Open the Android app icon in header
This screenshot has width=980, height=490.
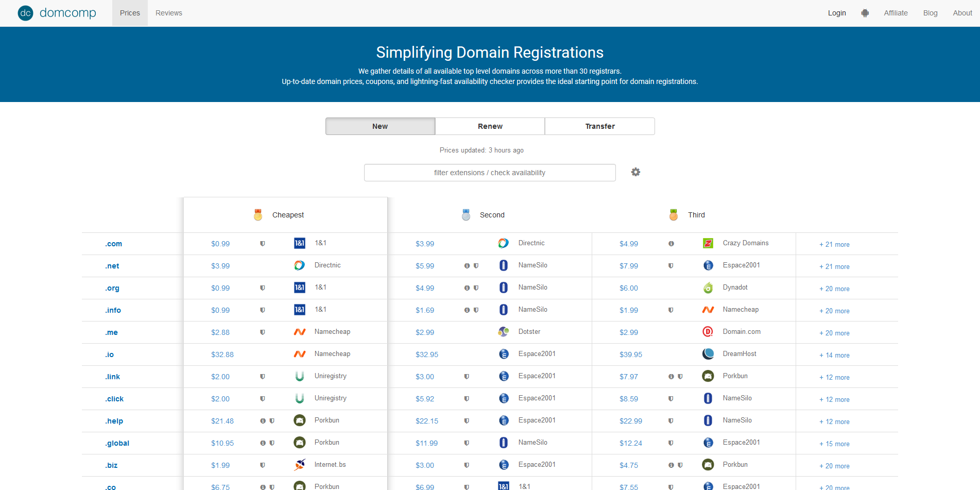tap(865, 13)
